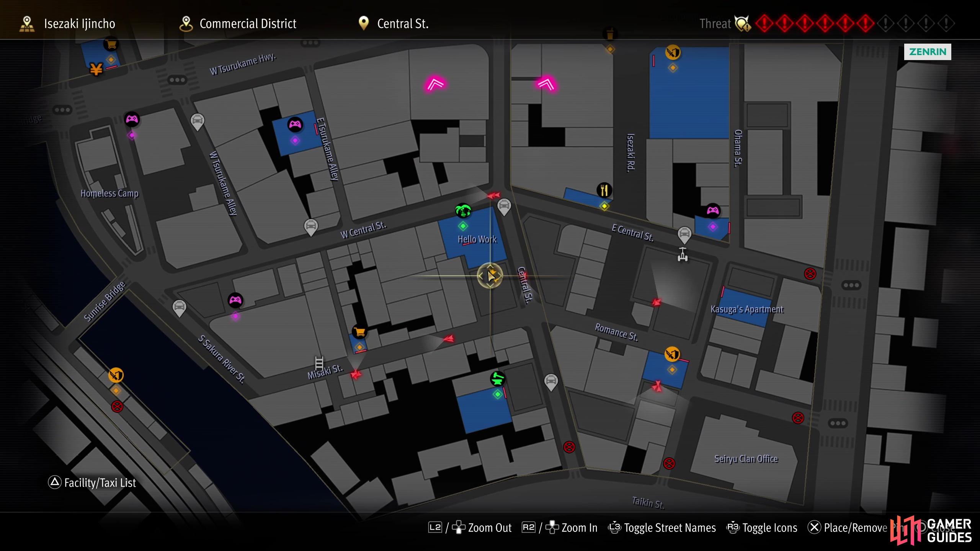
Task: Toggle Street Names display
Action: coord(662,528)
